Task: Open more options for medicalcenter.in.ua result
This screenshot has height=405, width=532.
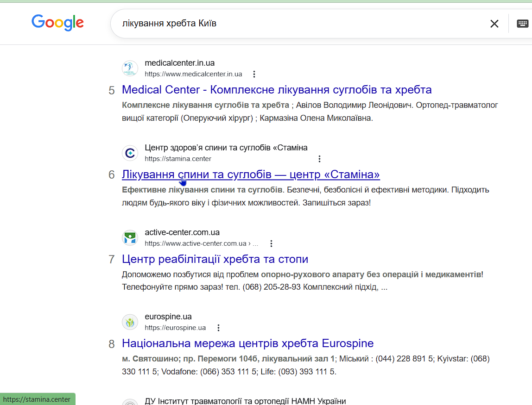Action: pos(254,74)
